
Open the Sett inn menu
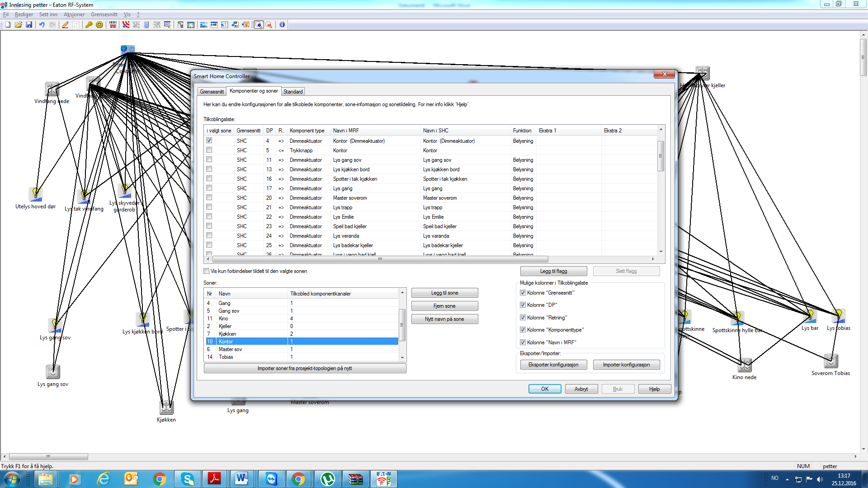[x=48, y=14]
